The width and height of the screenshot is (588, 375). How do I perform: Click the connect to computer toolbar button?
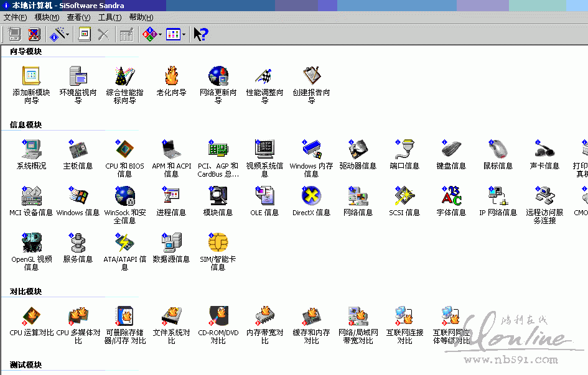point(14,35)
